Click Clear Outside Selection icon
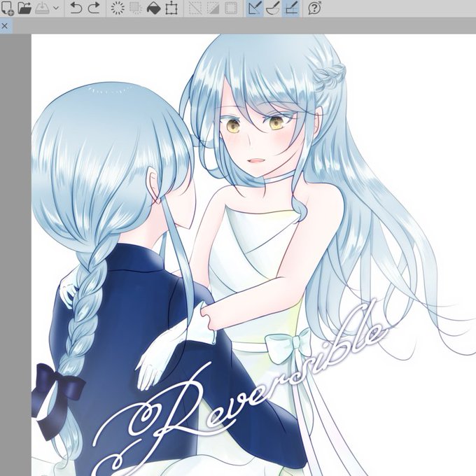This screenshot has width=476, height=476. pyautogui.click(x=136, y=8)
